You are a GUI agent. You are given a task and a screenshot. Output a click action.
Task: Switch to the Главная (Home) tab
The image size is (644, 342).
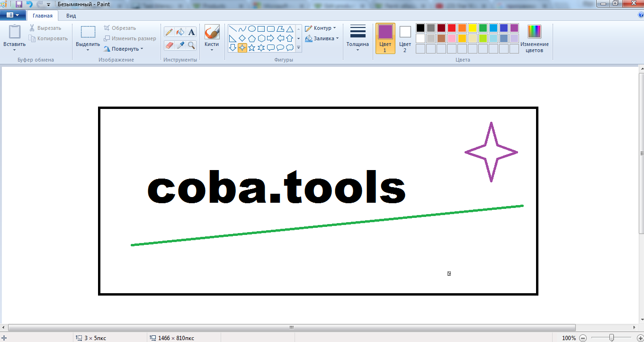point(43,16)
